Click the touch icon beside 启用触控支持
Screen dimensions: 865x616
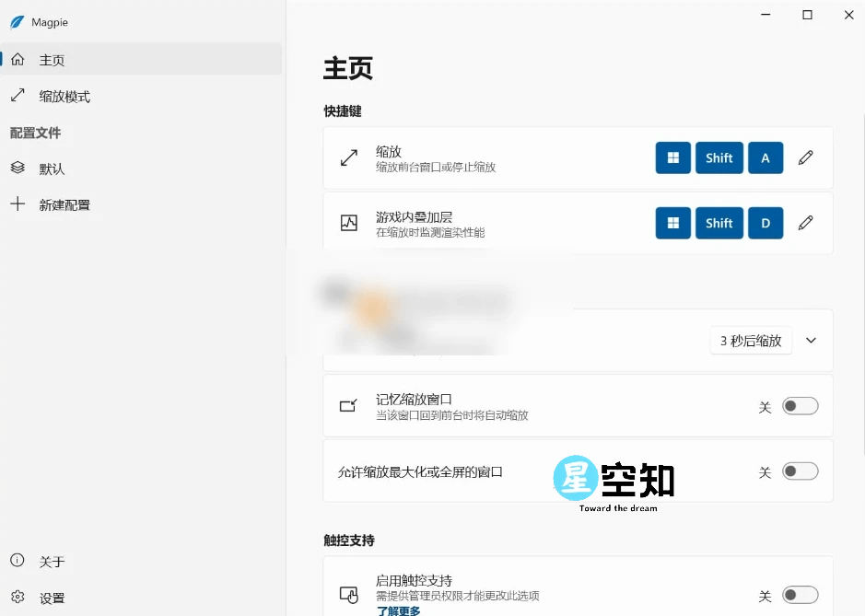click(347, 595)
